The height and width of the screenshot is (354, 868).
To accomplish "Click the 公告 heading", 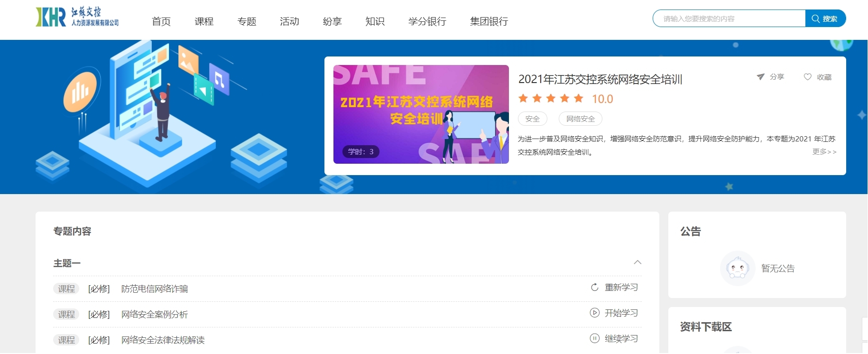I will coord(691,232).
